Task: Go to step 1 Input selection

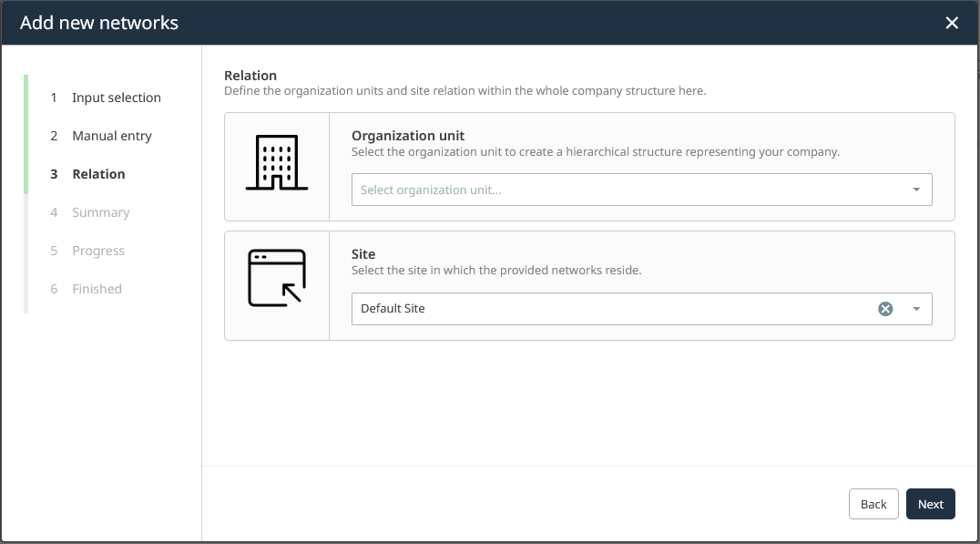Action: click(x=116, y=98)
